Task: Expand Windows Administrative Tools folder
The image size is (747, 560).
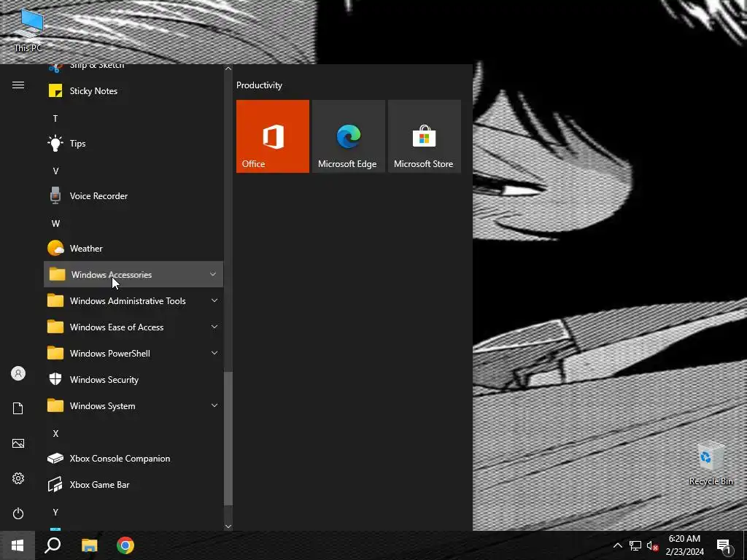Action: (133, 300)
